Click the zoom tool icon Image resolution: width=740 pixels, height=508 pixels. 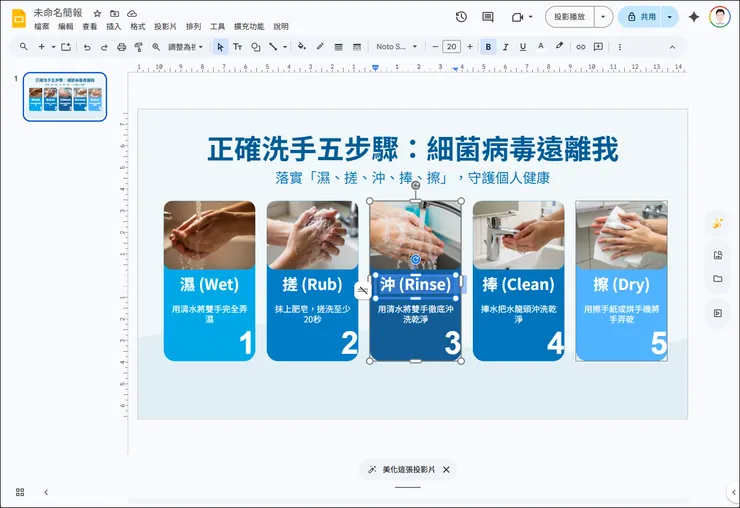[x=156, y=47]
